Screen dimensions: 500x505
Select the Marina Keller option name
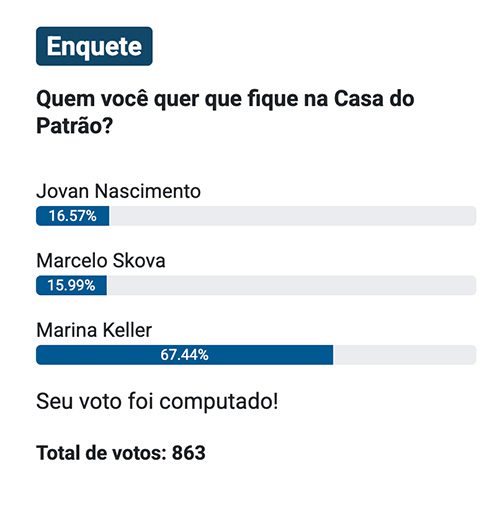(94, 330)
